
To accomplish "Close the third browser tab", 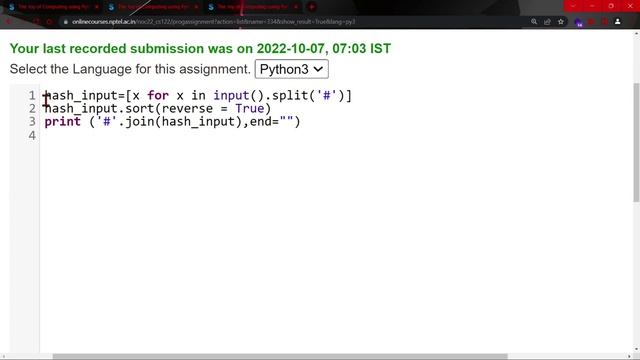I will (296, 7).
